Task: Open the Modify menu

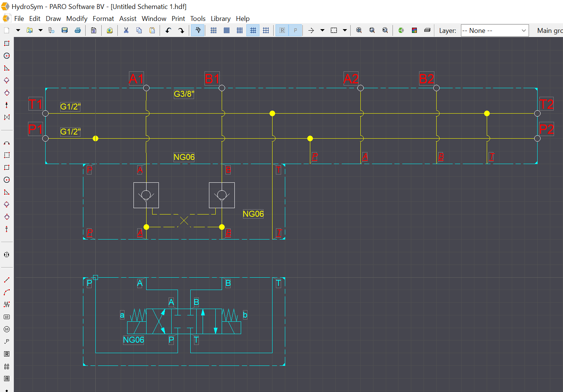Action: pos(77,19)
